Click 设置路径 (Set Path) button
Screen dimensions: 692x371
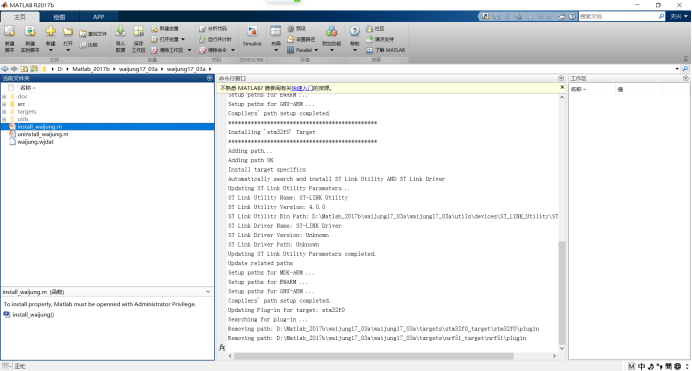(x=301, y=39)
